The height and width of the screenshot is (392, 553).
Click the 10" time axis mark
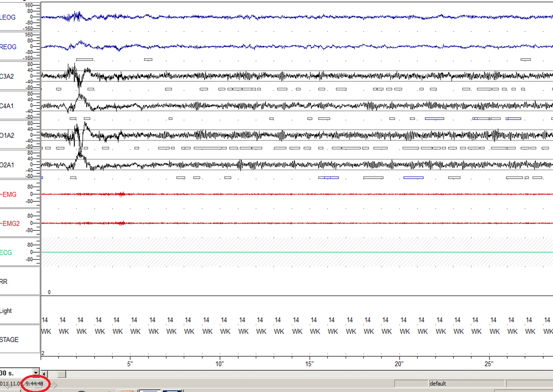click(x=220, y=364)
